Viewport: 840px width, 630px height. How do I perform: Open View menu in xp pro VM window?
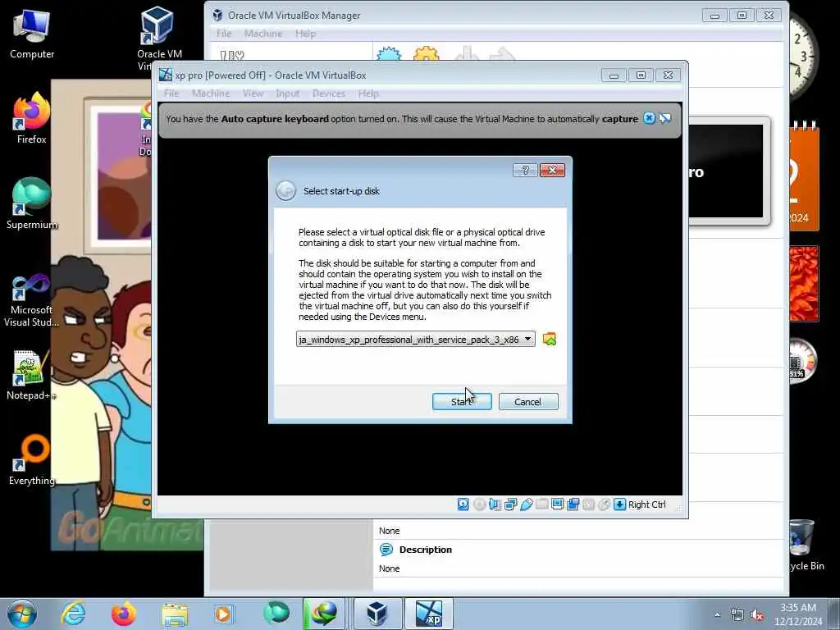coord(253,94)
